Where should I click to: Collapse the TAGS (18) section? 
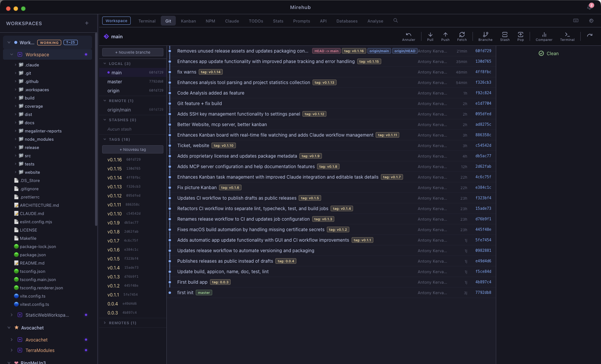(104, 139)
